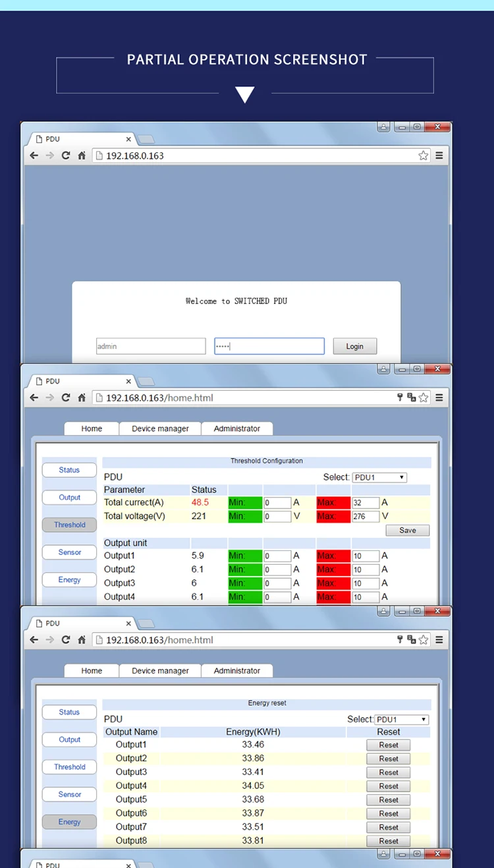Open Home tab in Threshold Configuration window
The height and width of the screenshot is (868, 494).
(x=92, y=428)
